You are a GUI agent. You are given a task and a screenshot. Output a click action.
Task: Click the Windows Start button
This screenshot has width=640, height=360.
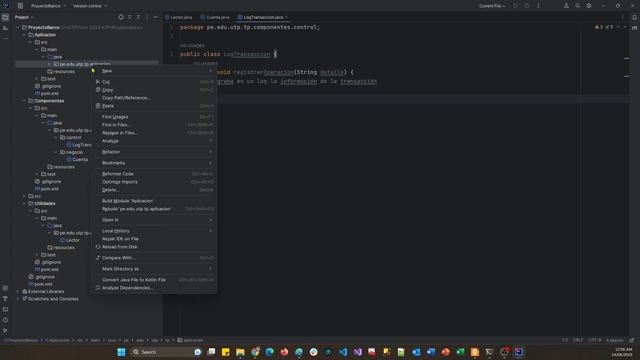coord(121,352)
